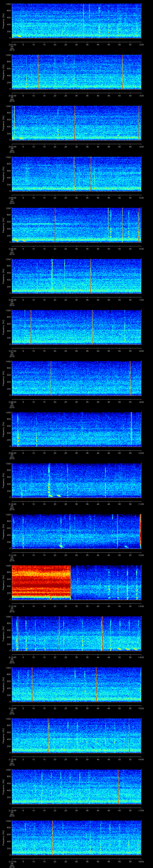Click the '6:00' end time label
This screenshot has width=153, height=868.
click(x=141, y=249)
